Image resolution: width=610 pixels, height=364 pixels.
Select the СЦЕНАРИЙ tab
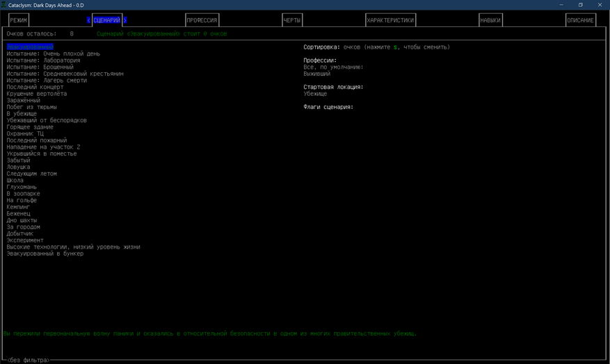coord(107,20)
